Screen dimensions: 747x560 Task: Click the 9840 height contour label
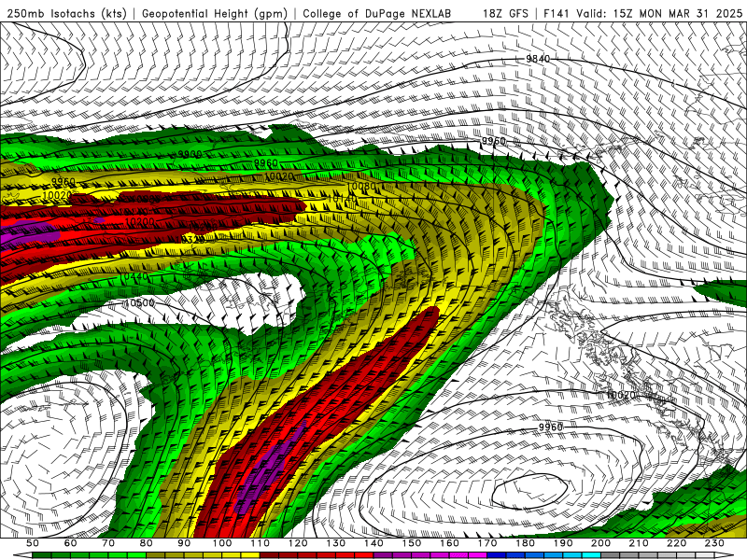coord(538,59)
